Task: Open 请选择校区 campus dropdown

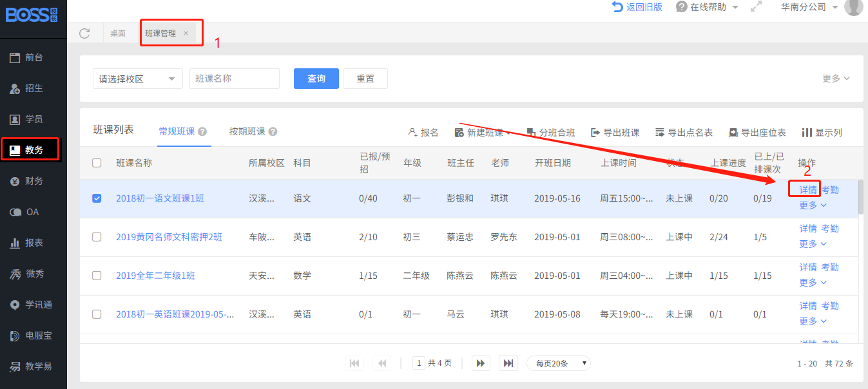Action: pyautogui.click(x=138, y=79)
